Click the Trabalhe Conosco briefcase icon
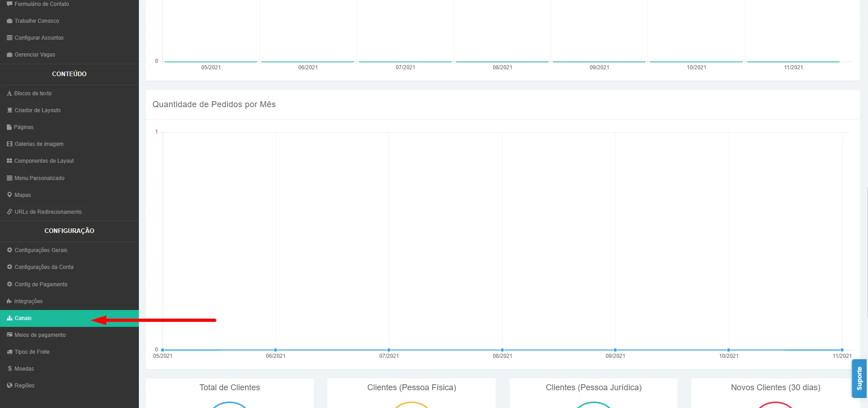 pos(10,21)
